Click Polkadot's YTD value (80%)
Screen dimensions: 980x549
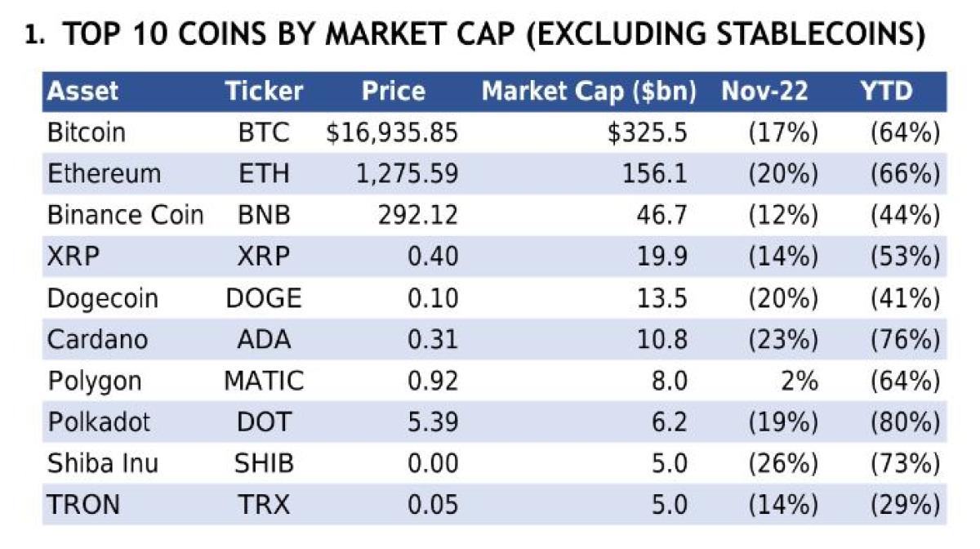point(904,422)
